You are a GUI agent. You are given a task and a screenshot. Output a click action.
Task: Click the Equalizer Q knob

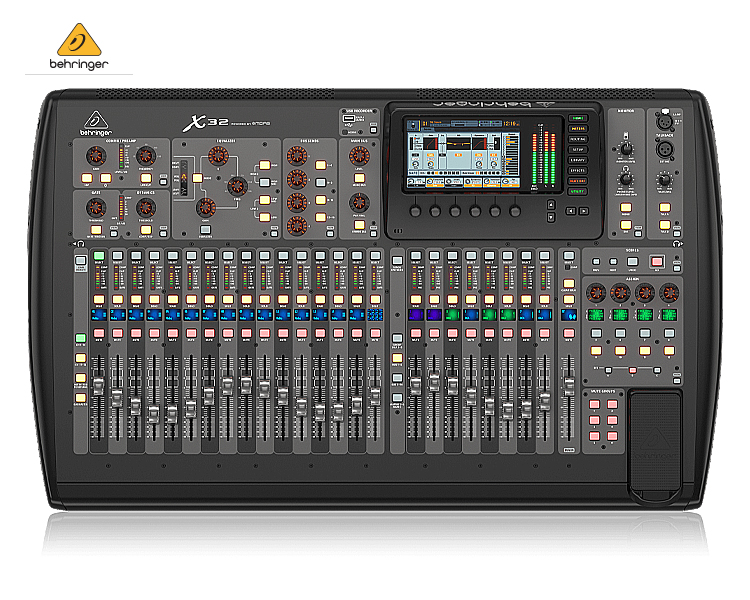(218, 156)
